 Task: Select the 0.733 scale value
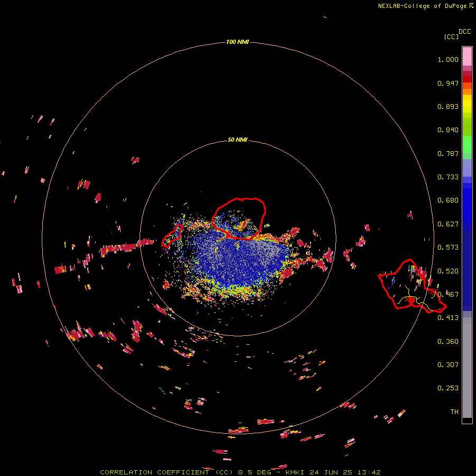tap(448, 177)
